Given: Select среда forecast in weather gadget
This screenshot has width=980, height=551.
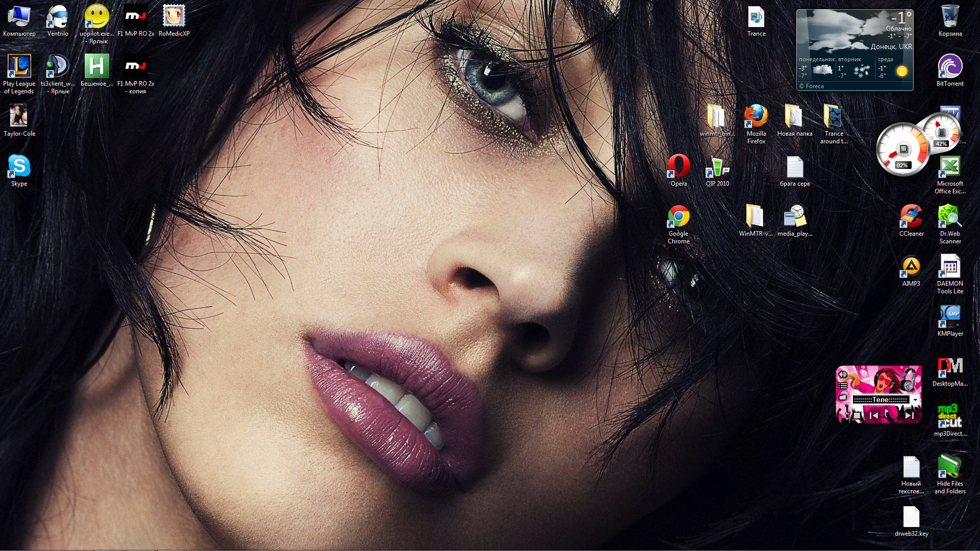Looking at the screenshot, I should (x=894, y=68).
